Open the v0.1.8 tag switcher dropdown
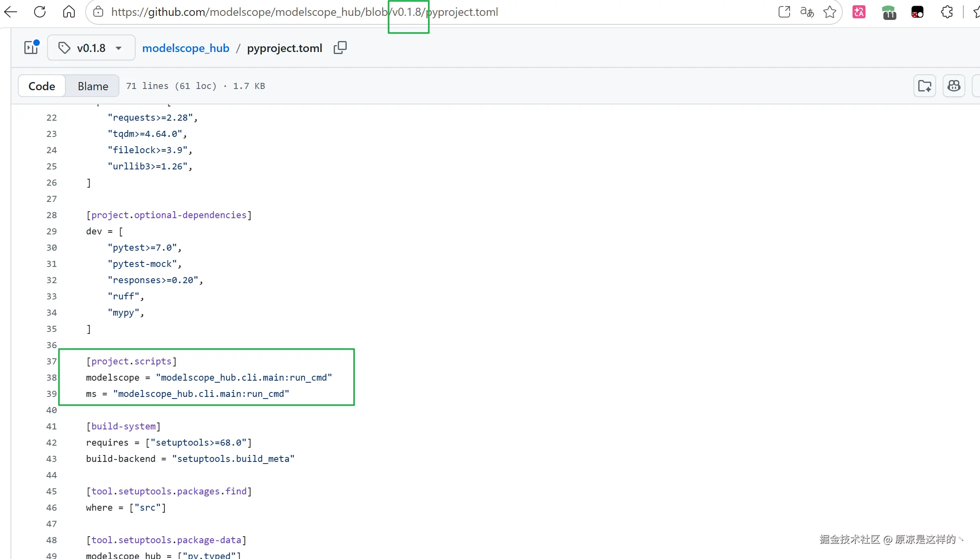Image resolution: width=980 pixels, height=559 pixels. (x=91, y=48)
